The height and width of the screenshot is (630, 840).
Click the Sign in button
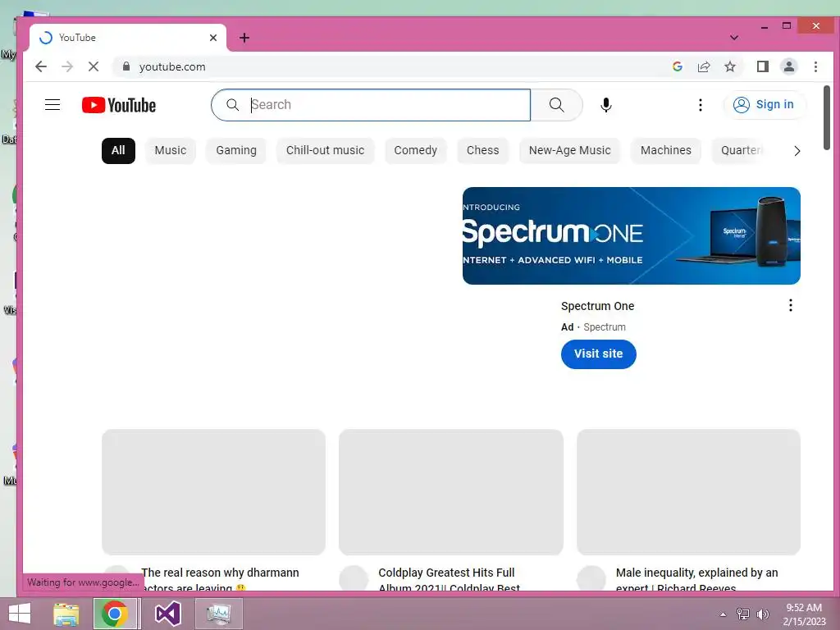pos(765,104)
